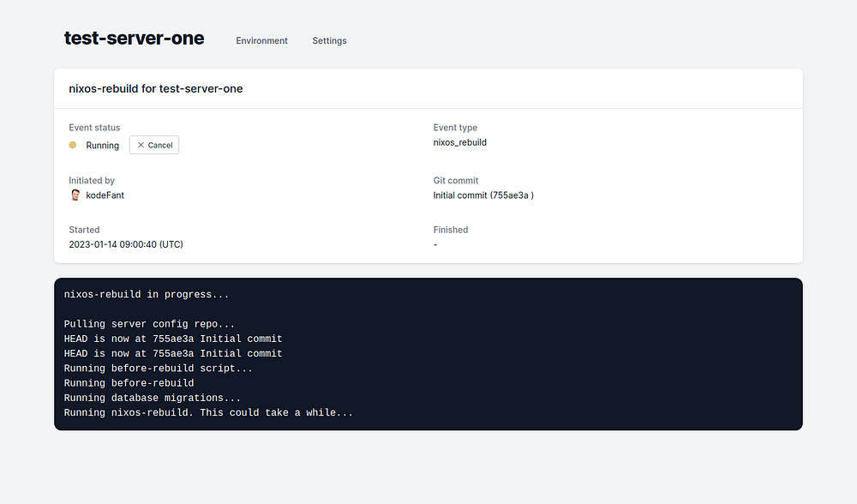This screenshot has width=857, height=504.
Task: Click the "Running before-rebuild script..." log line
Action: pyautogui.click(x=159, y=369)
